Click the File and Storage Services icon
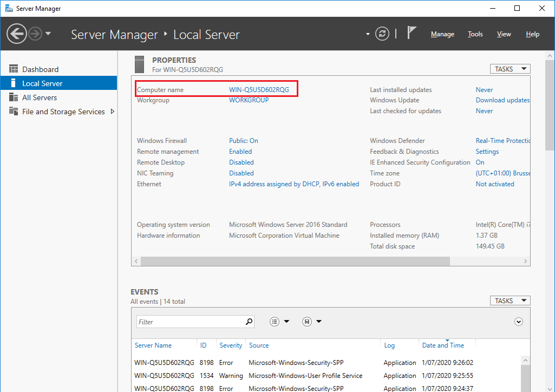This screenshot has width=555, height=392. coord(14,111)
